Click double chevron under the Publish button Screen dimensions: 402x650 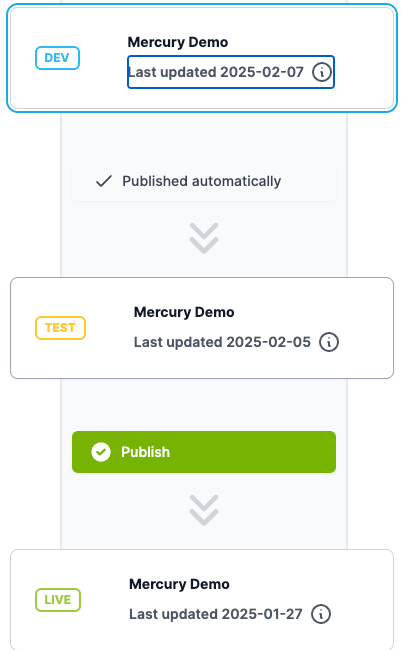coord(204,510)
